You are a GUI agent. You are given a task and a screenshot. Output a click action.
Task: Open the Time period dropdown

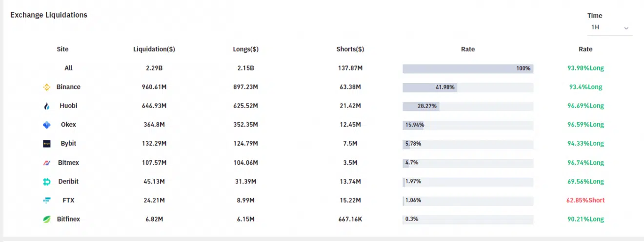point(609,28)
